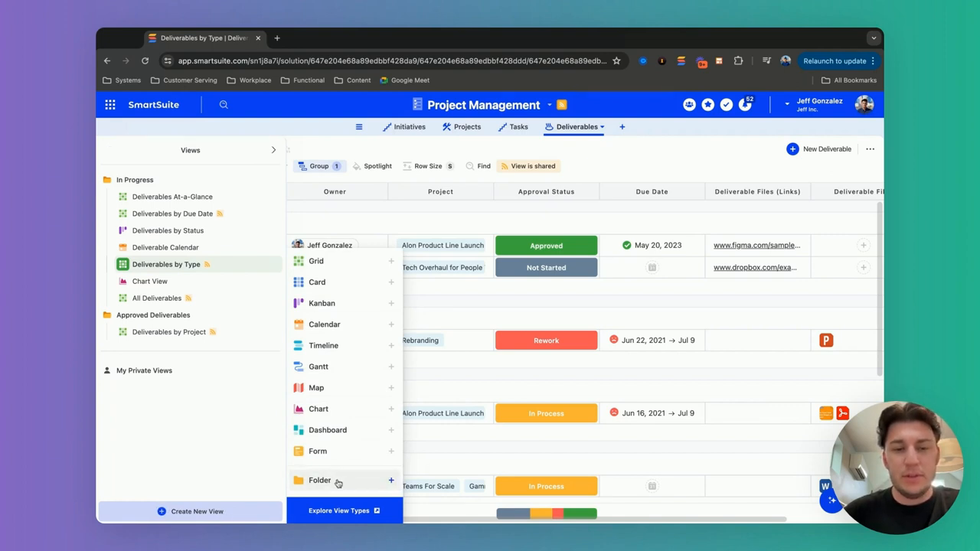Click the plus next to Kanban view type
This screenshot has width=980, height=551.
coord(391,303)
